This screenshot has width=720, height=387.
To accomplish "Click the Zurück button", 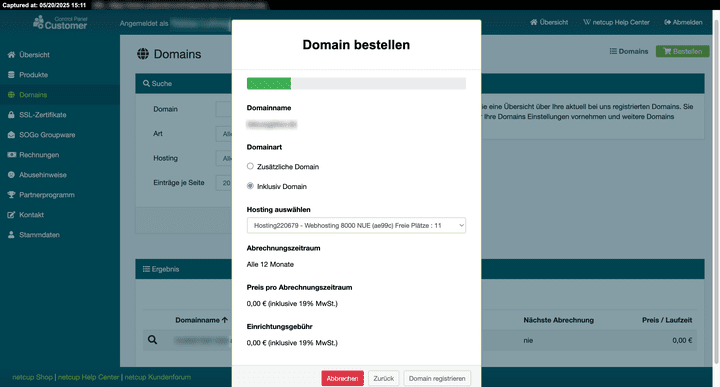I will click(x=383, y=378).
